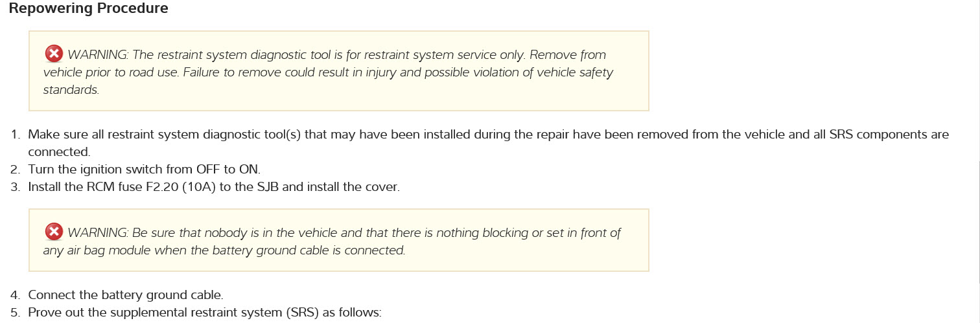This screenshot has width=980, height=323.
Task: Click the red X icon in the air bag warning
Action: pos(54,232)
